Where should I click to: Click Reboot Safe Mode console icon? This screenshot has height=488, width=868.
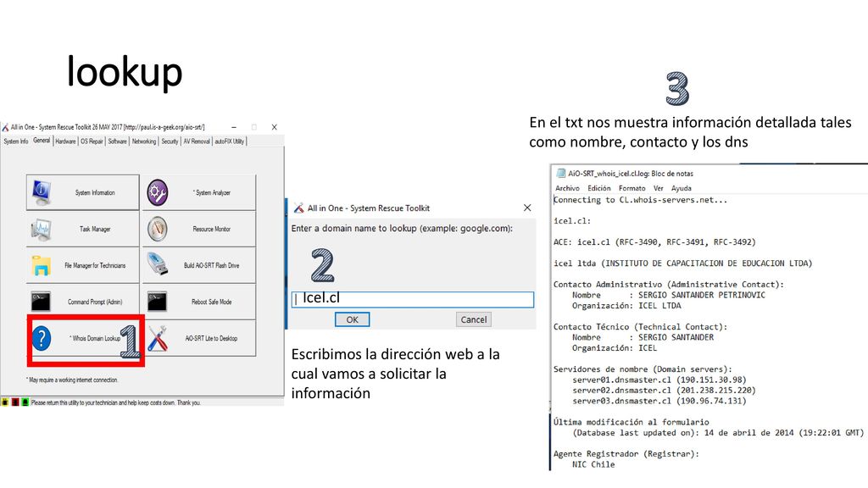click(158, 302)
